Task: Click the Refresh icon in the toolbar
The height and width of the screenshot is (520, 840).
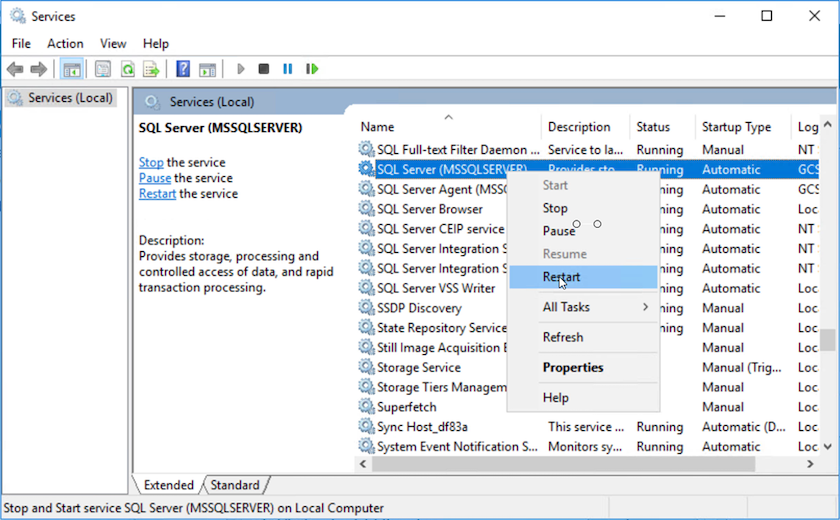Action: point(127,69)
